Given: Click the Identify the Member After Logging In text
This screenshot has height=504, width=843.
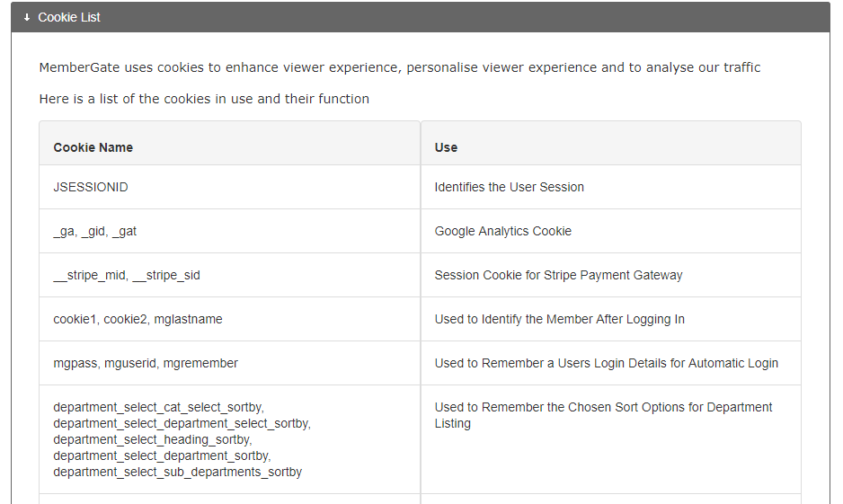Looking at the screenshot, I should point(559,319).
